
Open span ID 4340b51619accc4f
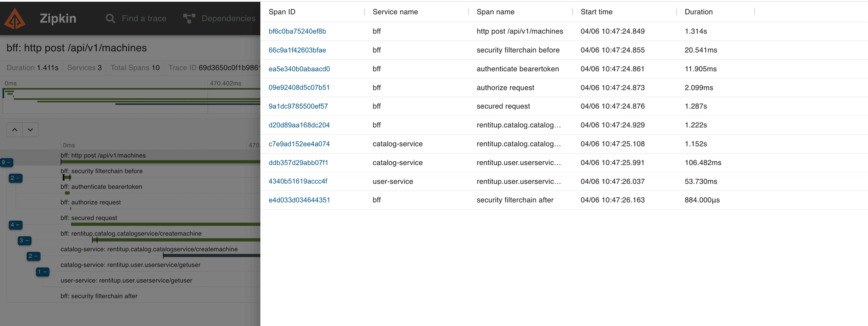[298, 182]
